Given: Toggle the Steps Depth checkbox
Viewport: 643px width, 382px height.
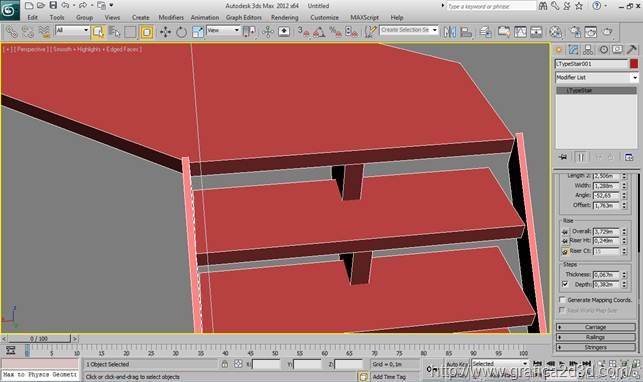Looking at the screenshot, I should [565, 284].
